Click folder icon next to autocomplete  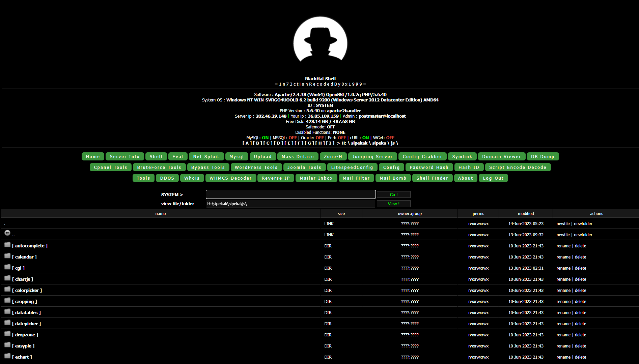[7, 245]
